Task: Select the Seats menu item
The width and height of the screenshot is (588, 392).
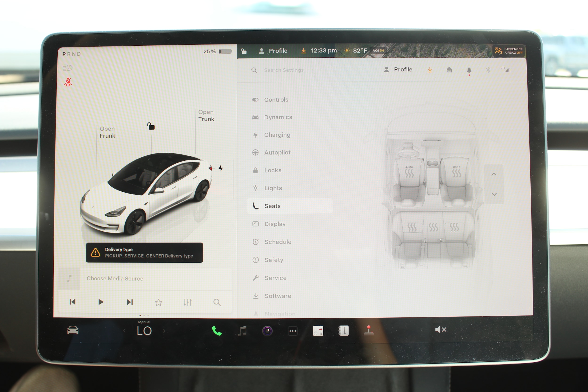Action: click(x=290, y=206)
